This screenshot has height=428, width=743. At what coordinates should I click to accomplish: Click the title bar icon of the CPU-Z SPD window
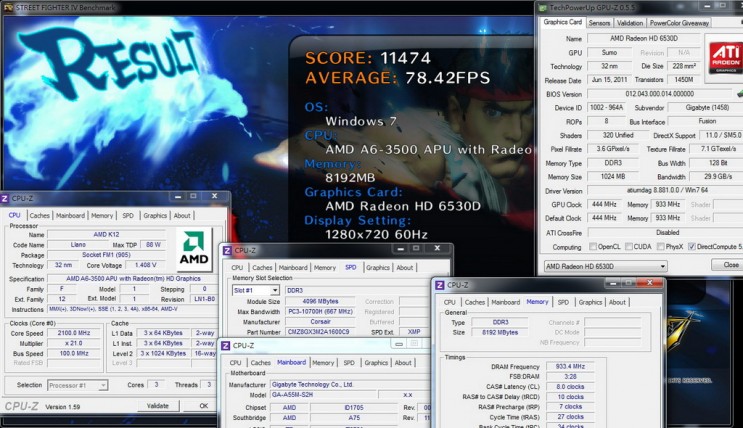[227, 250]
